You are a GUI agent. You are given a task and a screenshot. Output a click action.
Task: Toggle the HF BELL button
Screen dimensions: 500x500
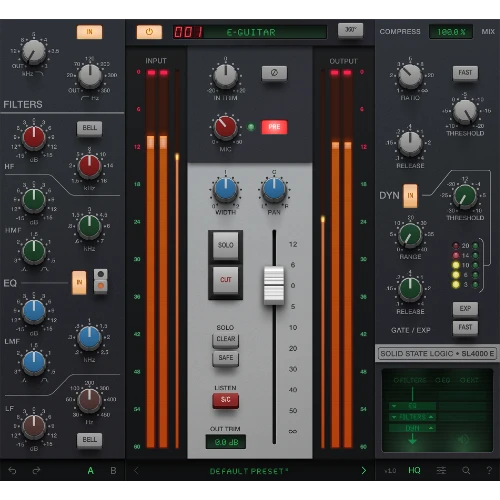89,128
